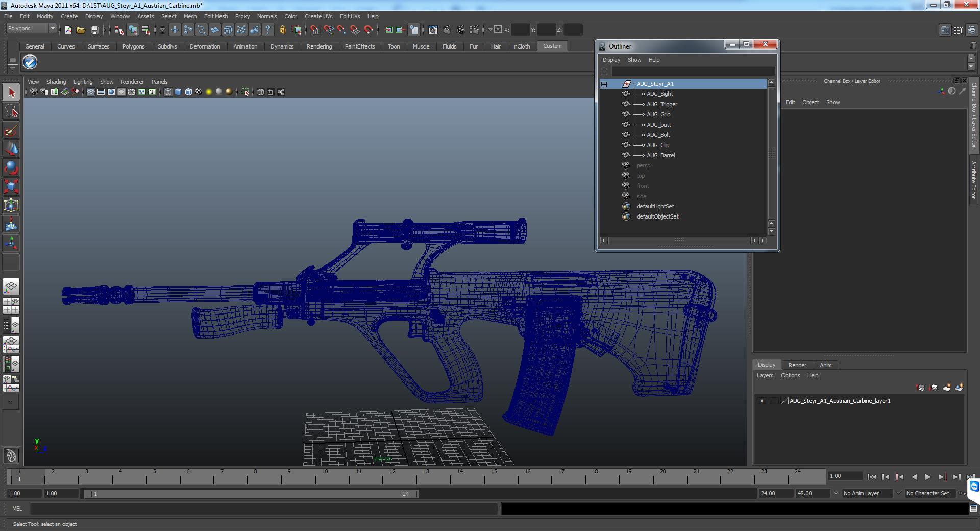Enable Snap to curves magnet
This screenshot has height=531, width=980.
tap(329, 30)
